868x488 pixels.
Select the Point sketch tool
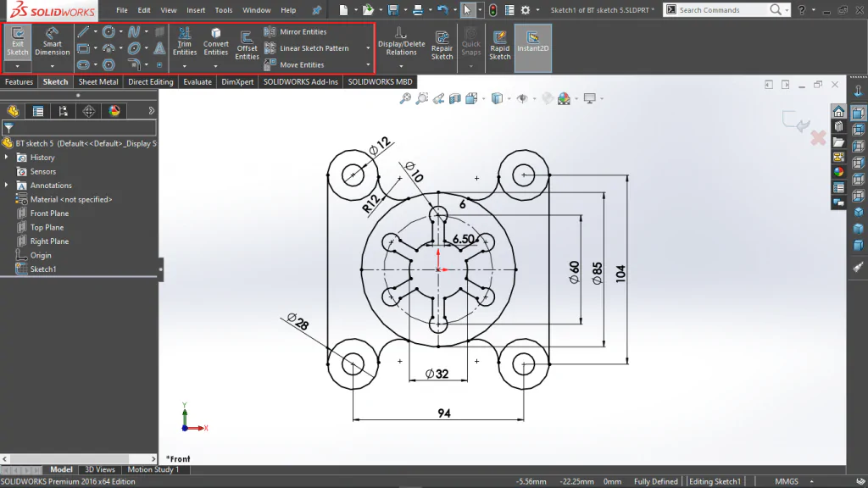[x=159, y=64]
